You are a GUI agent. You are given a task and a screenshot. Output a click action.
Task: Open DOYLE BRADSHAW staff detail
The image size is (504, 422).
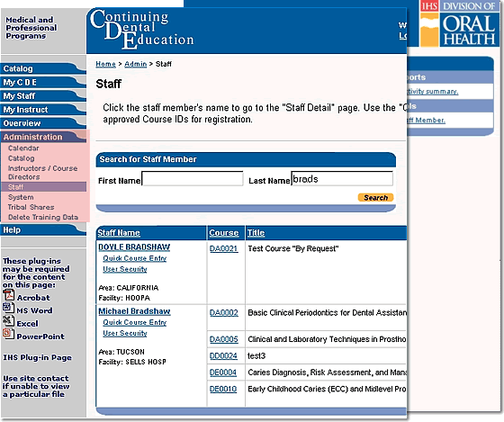(134, 247)
